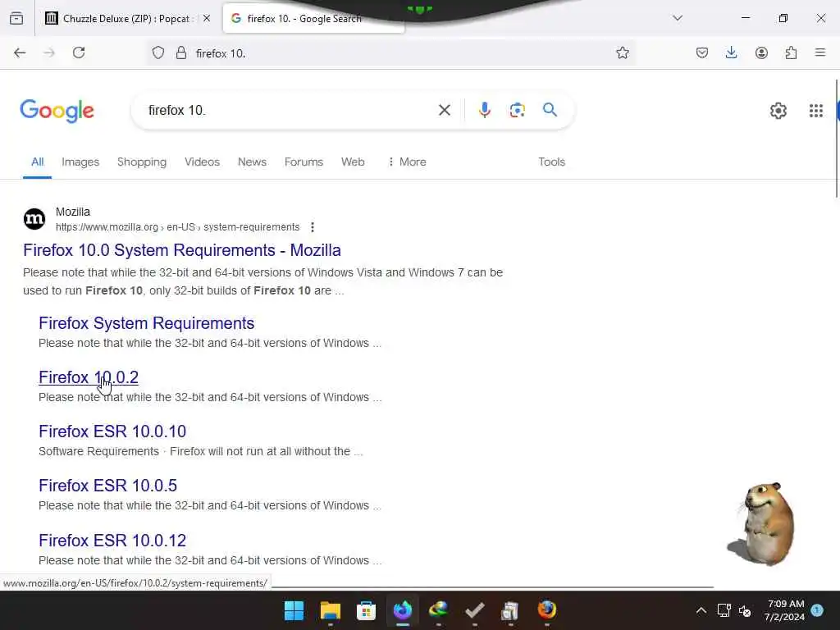Select the All results tab

(37, 162)
